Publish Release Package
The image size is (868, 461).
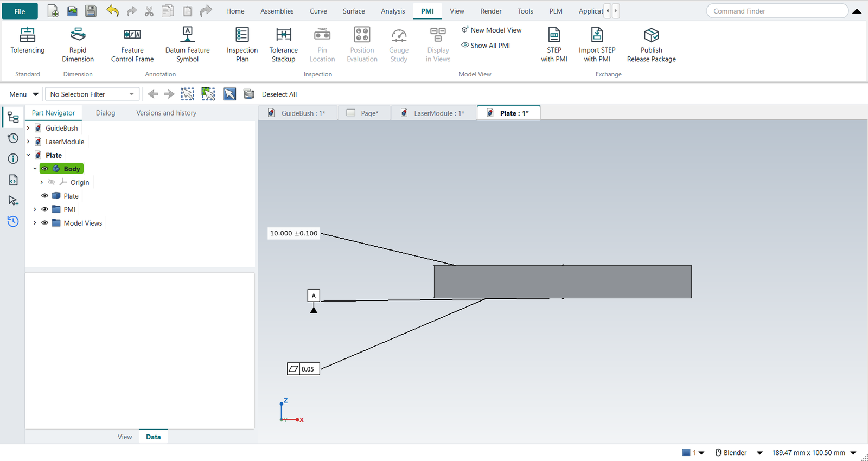[x=652, y=44]
